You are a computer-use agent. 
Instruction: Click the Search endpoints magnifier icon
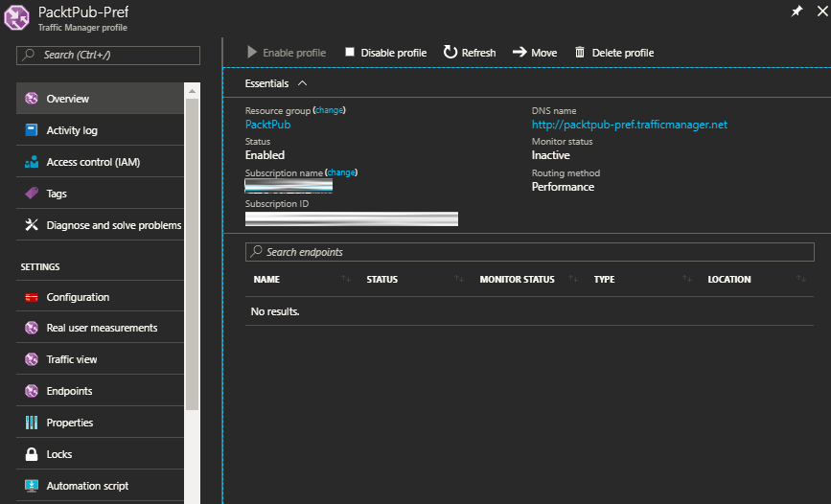coord(257,251)
